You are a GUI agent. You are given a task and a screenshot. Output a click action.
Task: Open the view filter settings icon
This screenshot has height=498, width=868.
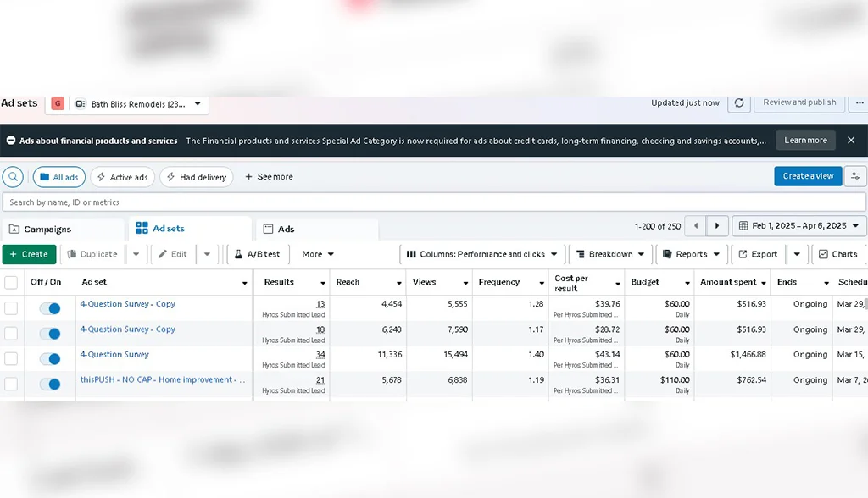click(x=855, y=176)
